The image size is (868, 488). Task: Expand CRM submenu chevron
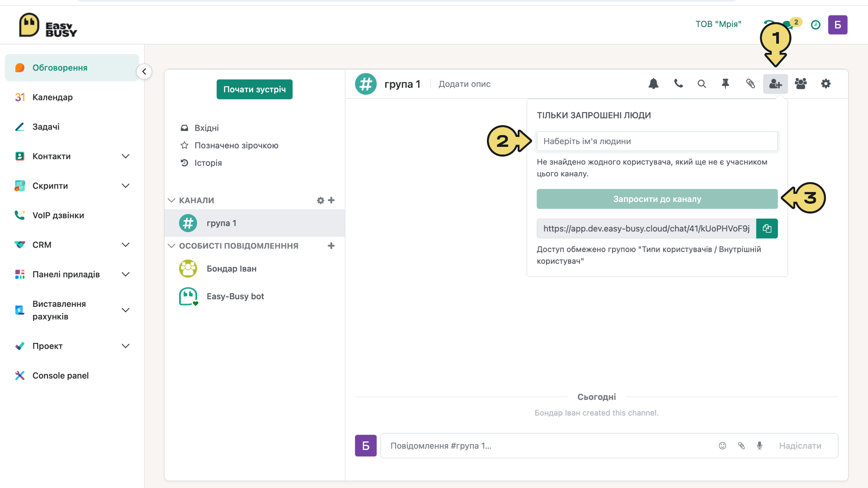point(126,245)
